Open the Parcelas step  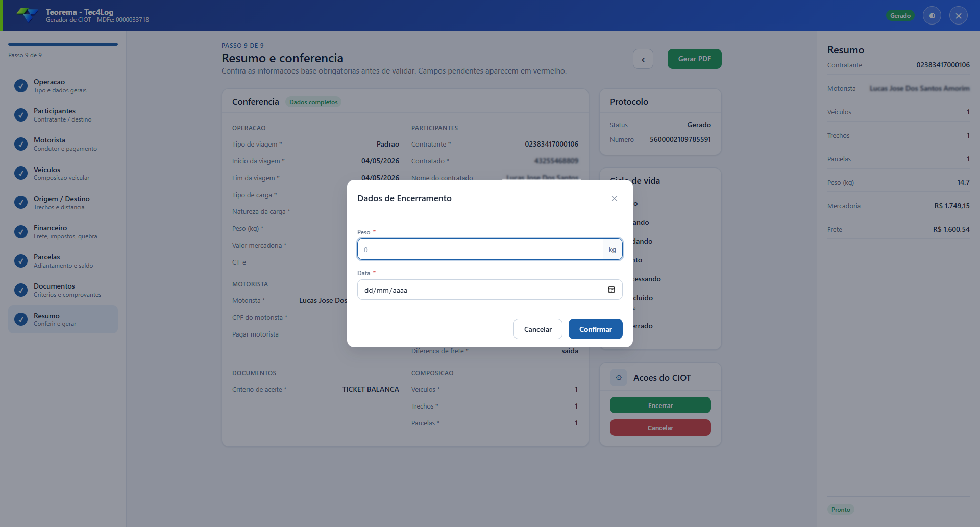[x=63, y=261]
